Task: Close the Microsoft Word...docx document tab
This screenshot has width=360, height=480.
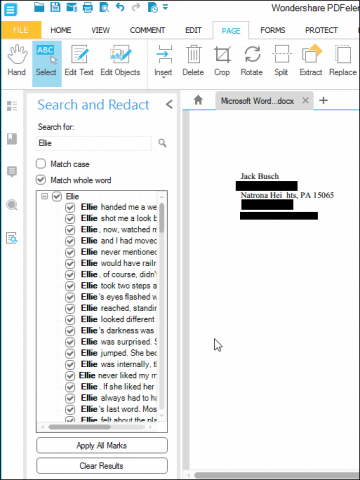Action: click(x=305, y=100)
